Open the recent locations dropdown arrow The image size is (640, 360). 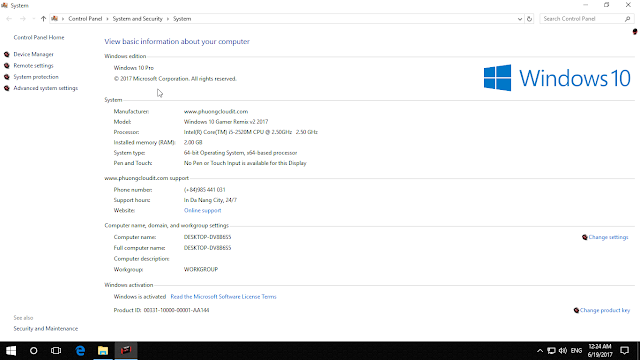coord(33,19)
